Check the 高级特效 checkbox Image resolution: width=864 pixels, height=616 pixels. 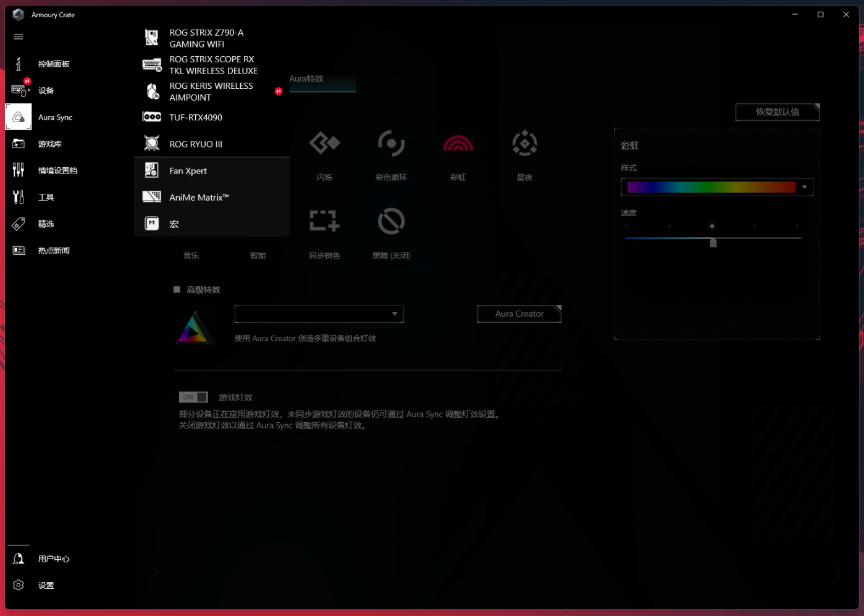click(177, 289)
